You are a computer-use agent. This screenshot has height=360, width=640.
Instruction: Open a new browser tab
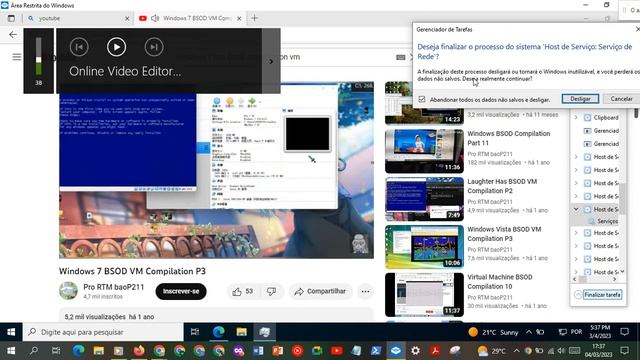click(254, 18)
